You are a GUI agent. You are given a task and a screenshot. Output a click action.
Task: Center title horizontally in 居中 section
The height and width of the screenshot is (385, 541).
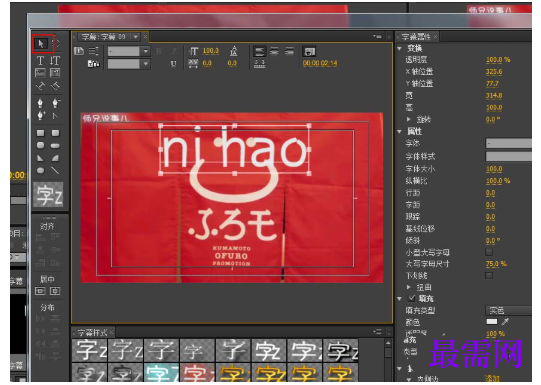tap(55, 291)
